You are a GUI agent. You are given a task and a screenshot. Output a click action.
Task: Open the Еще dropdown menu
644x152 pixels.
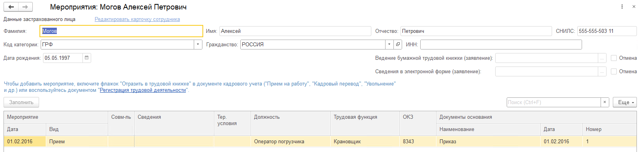[x=625, y=102]
